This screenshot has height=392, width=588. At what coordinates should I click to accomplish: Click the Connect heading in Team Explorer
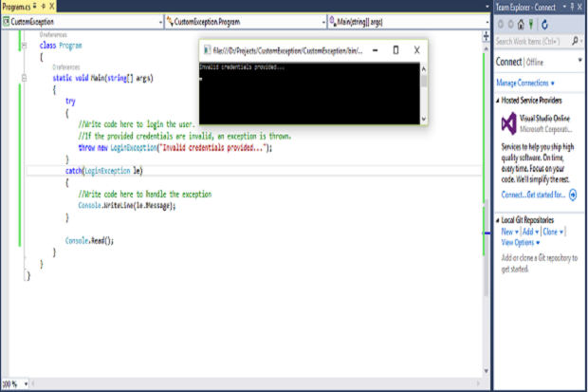508,62
